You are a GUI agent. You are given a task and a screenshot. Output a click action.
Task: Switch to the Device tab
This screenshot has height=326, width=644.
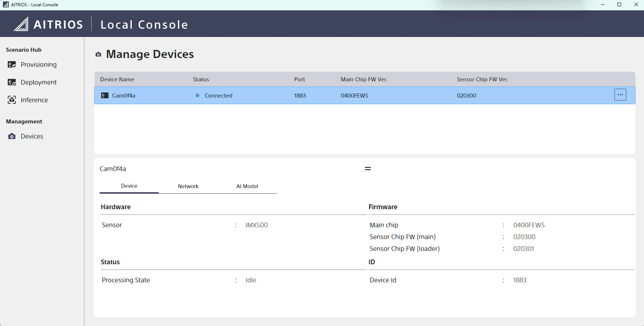[x=129, y=186]
